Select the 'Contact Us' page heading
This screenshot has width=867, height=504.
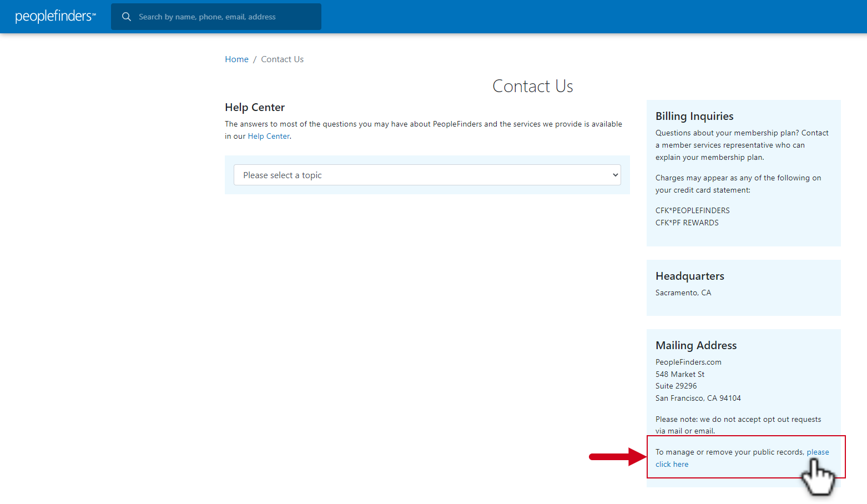pyautogui.click(x=533, y=86)
